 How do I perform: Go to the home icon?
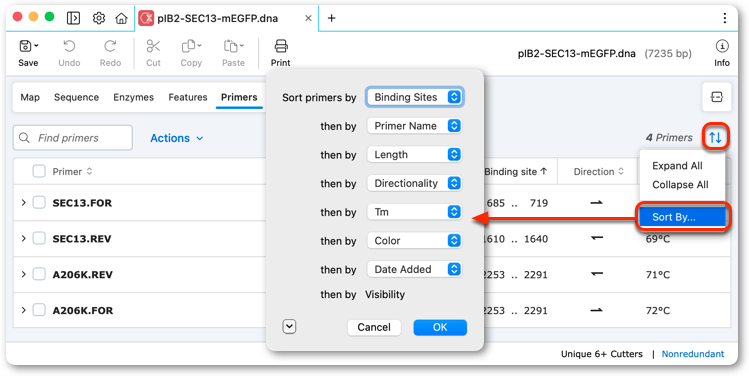point(121,18)
